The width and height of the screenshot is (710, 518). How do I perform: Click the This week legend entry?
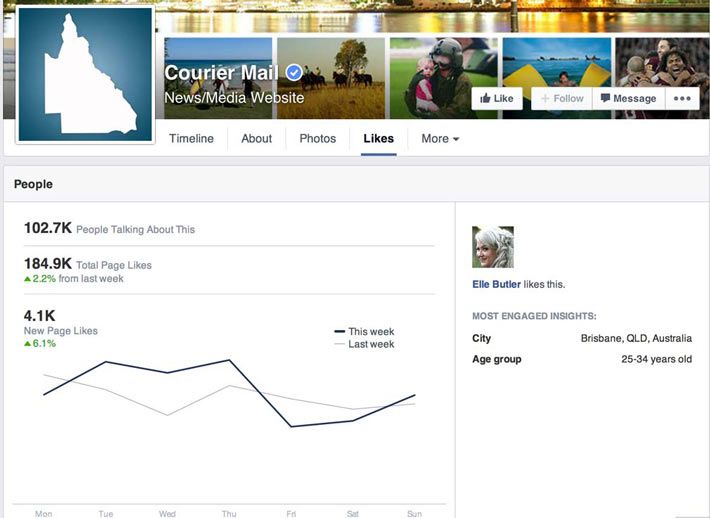(x=365, y=331)
